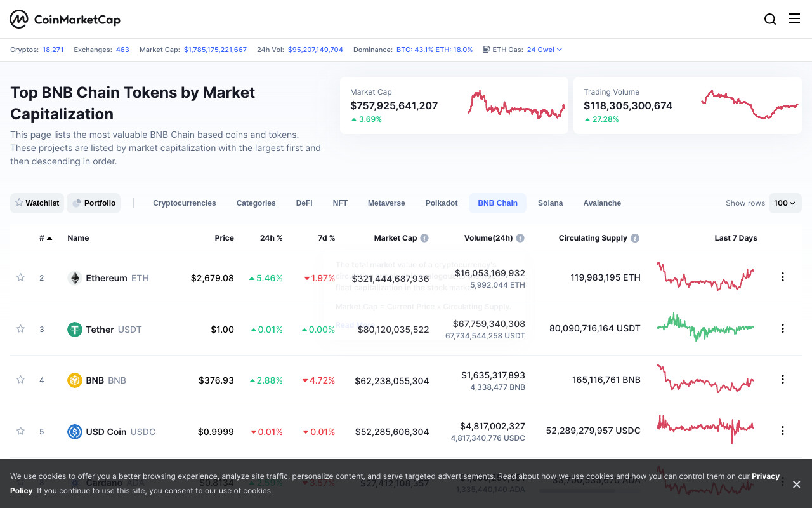Switch to the Solana tab
812x508 pixels.
(x=551, y=203)
